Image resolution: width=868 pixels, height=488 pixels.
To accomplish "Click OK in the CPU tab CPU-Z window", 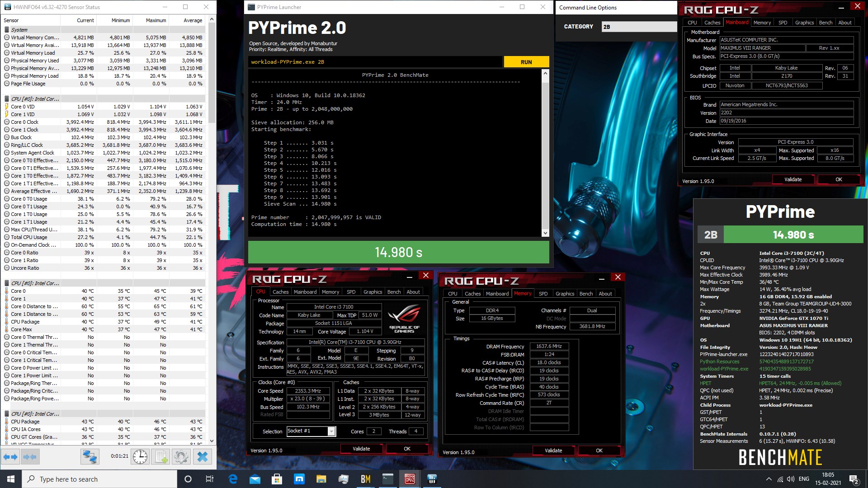I will 407,449.
